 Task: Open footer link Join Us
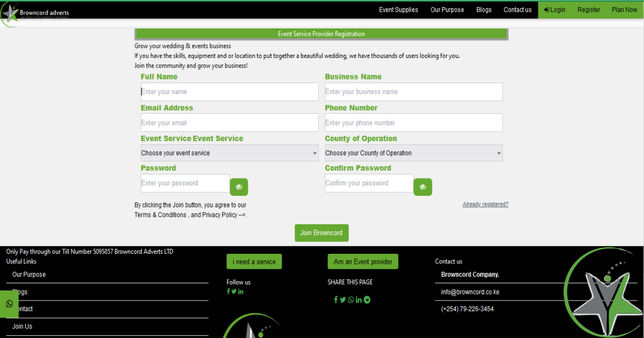click(22, 326)
